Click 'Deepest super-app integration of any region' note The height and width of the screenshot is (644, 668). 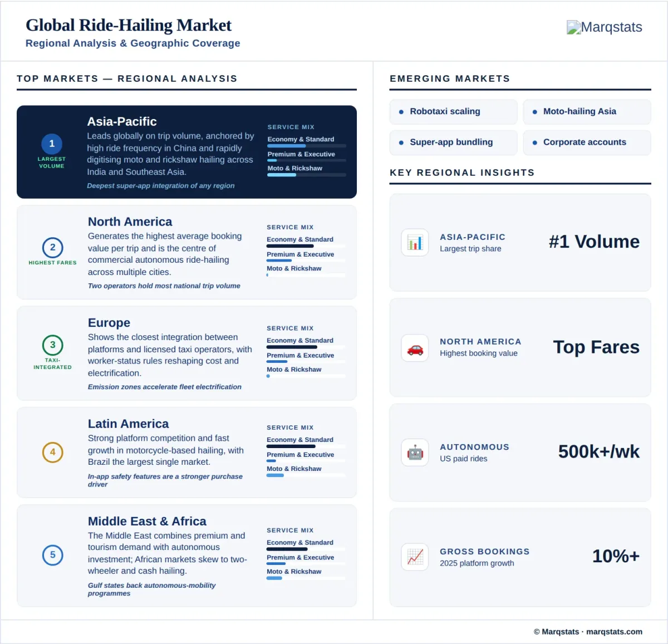point(160,186)
